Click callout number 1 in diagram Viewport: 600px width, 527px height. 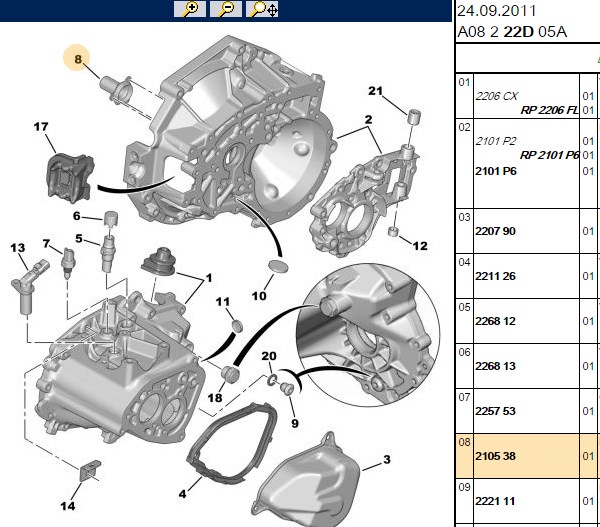209,277
